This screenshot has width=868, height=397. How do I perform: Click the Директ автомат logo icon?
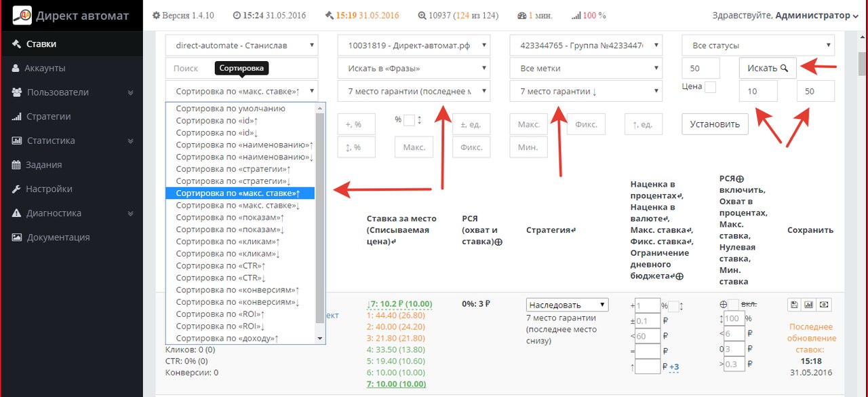(x=22, y=16)
